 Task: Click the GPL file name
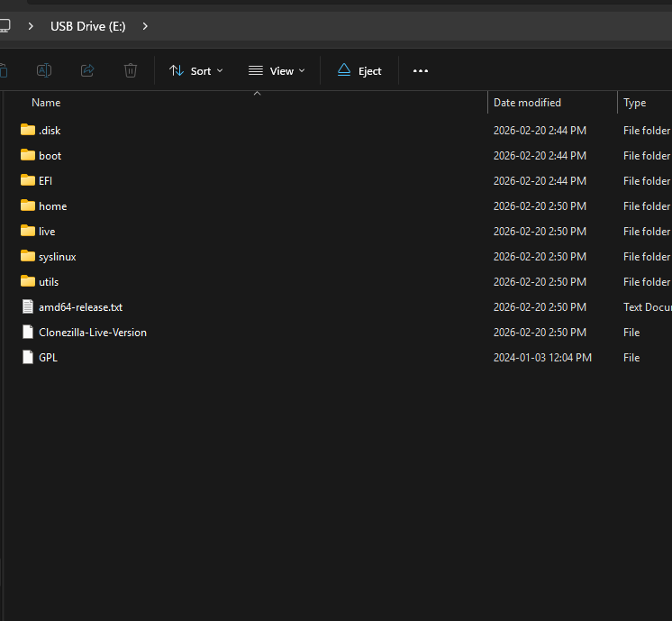(x=48, y=358)
